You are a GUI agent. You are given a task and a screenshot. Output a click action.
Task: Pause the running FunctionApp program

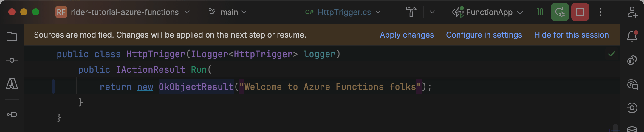pyautogui.click(x=540, y=12)
